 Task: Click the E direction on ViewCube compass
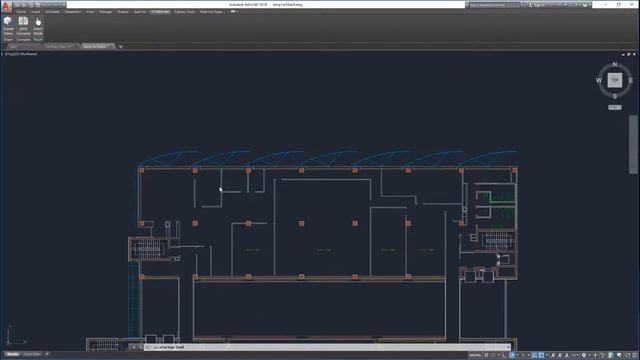(x=631, y=80)
